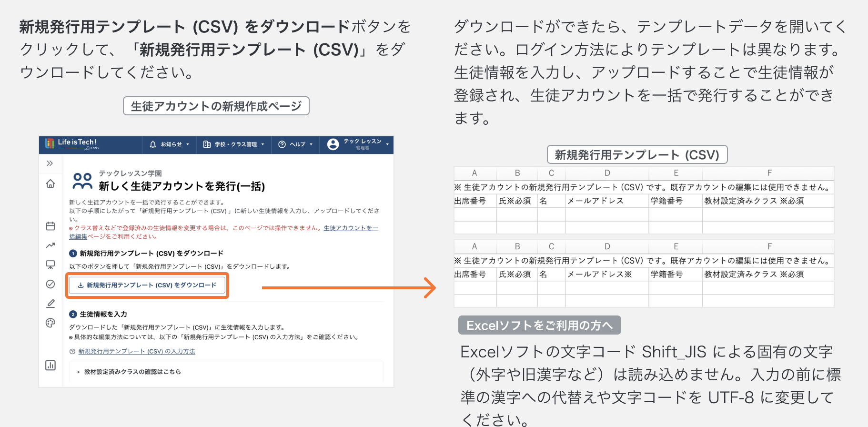The height and width of the screenshot is (427, 868).
Task: Click the boxed 新規発行用テンプレート (CSV) caption above the sheets
Action: coord(637,155)
